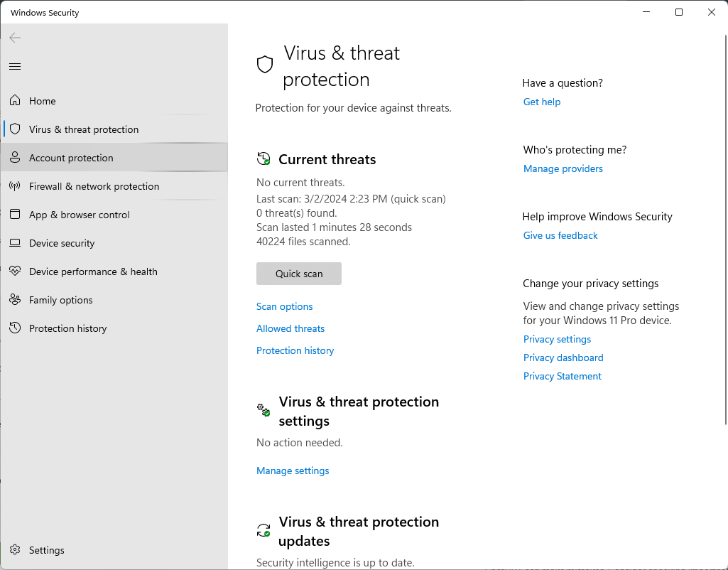Click the Account protection person icon

[x=15, y=158]
